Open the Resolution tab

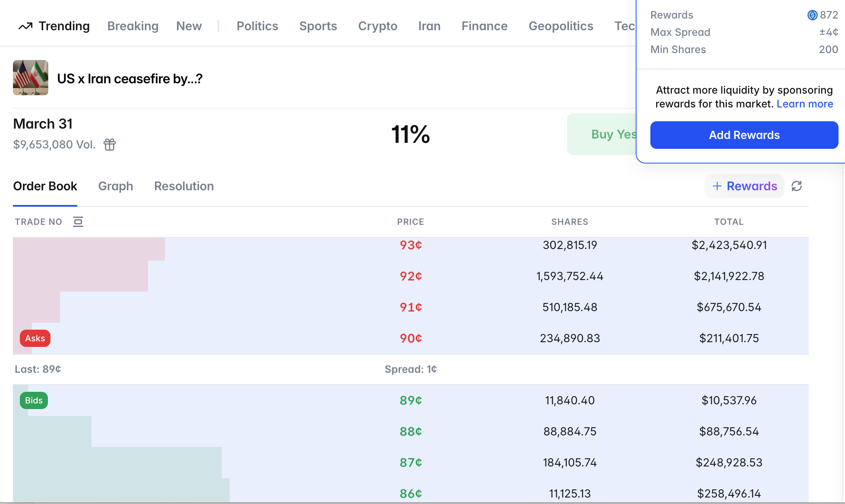click(184, 186)
